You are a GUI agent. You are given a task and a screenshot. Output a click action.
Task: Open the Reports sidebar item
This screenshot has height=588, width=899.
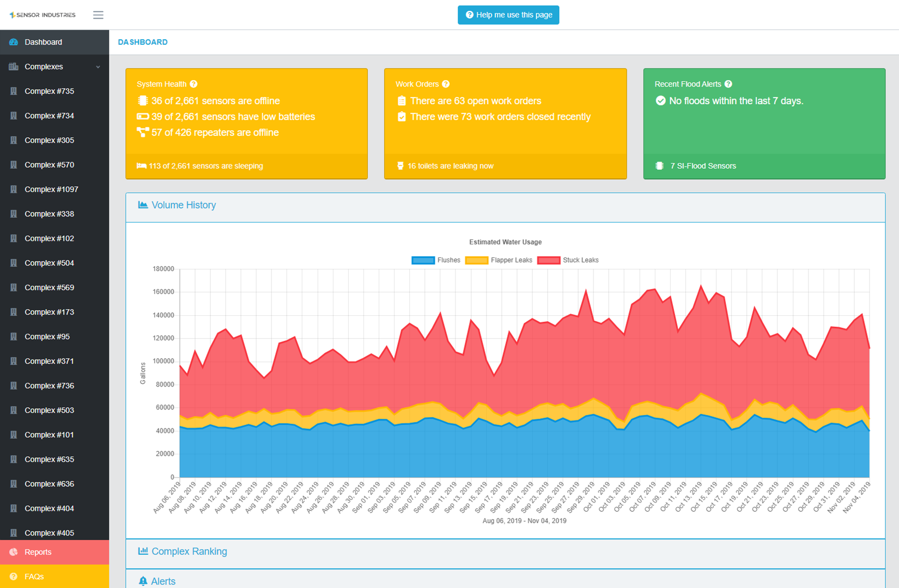54,552
